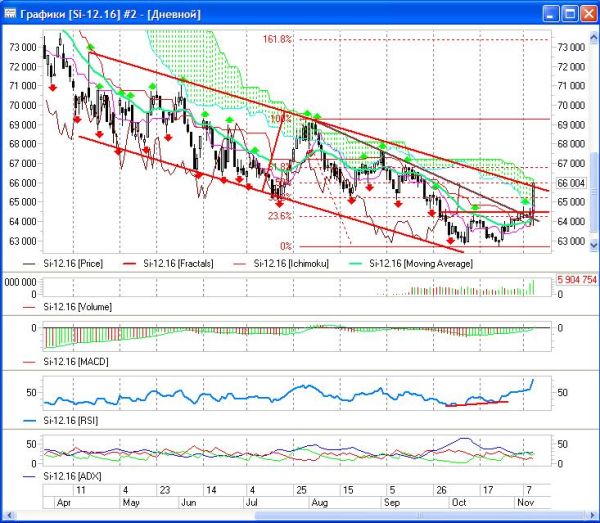Click the tallest green bar in Volume panel
Viewport: 600px width, 523px height.
[x=533, y=288]
